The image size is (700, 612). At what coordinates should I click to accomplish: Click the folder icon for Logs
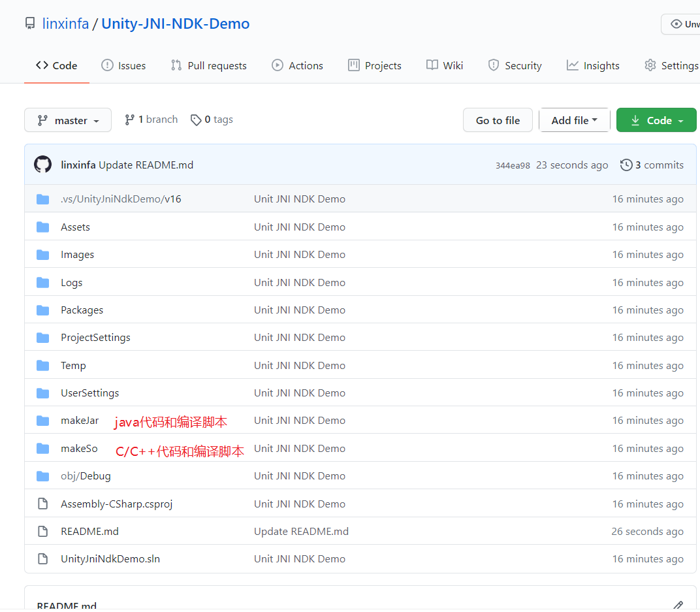[43, 283]
